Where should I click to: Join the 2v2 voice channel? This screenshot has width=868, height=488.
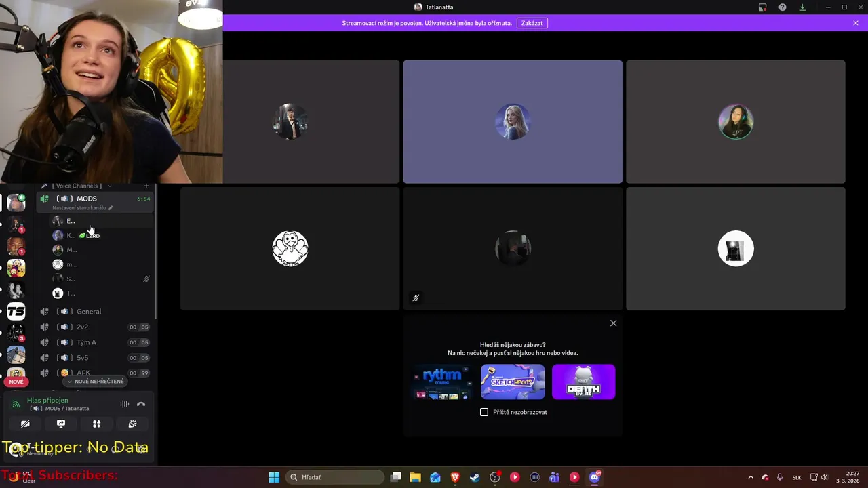point(95,327)
